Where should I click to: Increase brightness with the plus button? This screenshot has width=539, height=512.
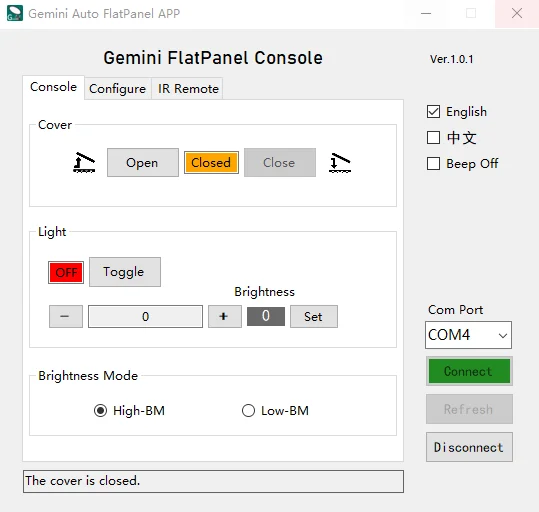coord(224,316)
